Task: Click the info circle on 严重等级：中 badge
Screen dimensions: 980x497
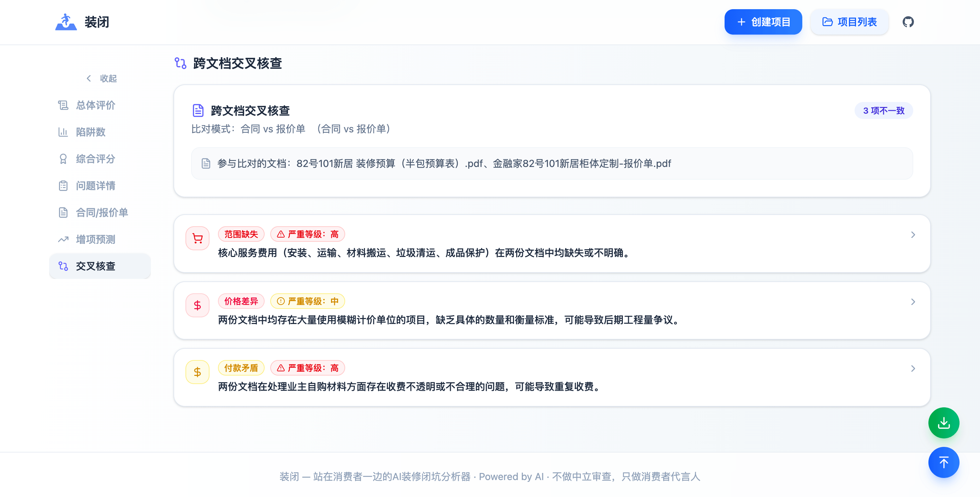Action: pyautogui.click(x=281, y=301)
